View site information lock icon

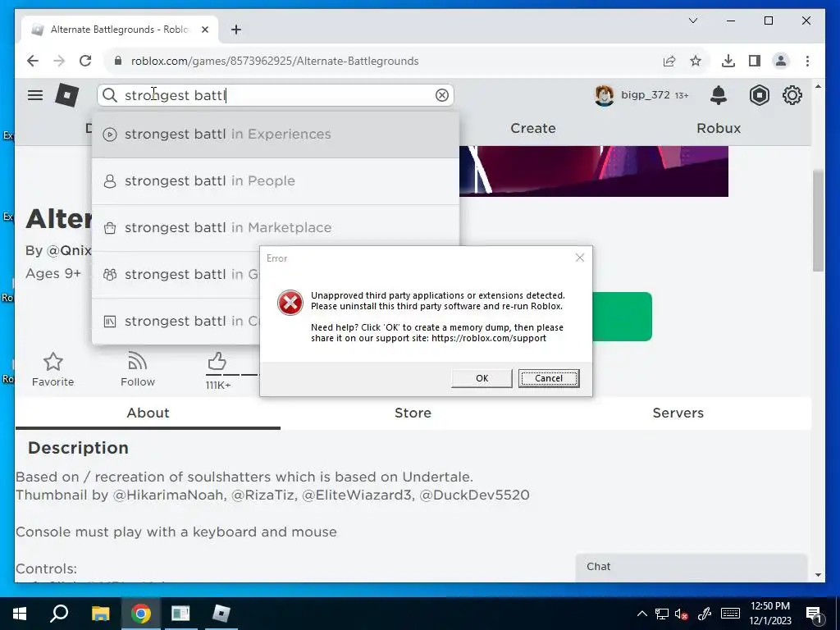tap(118, 61)
